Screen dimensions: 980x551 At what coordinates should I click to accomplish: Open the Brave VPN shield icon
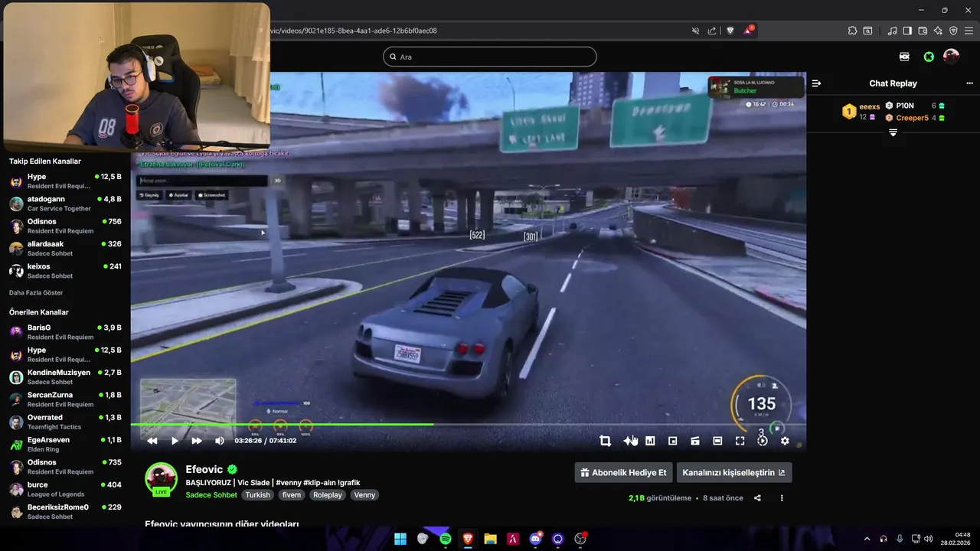pos(953,31)
